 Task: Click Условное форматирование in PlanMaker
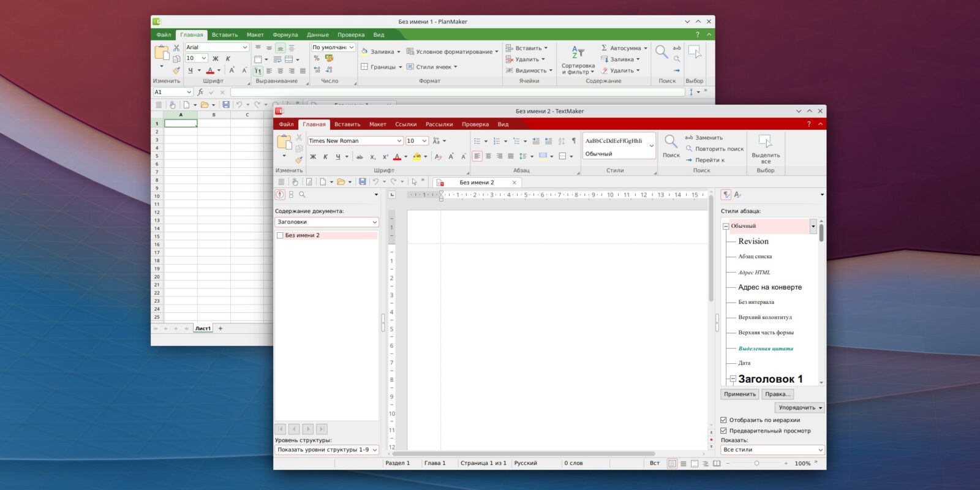[x=452, y=51]
